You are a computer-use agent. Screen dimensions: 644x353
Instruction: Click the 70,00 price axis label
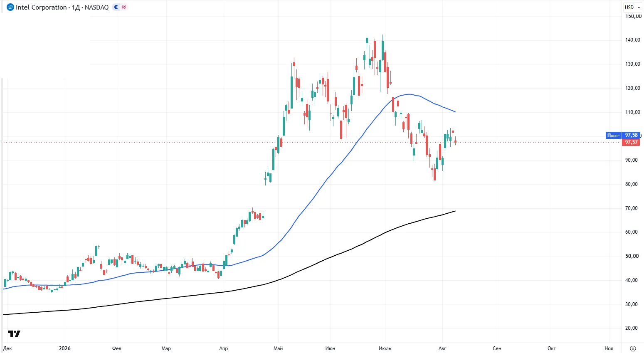point(632,208)
